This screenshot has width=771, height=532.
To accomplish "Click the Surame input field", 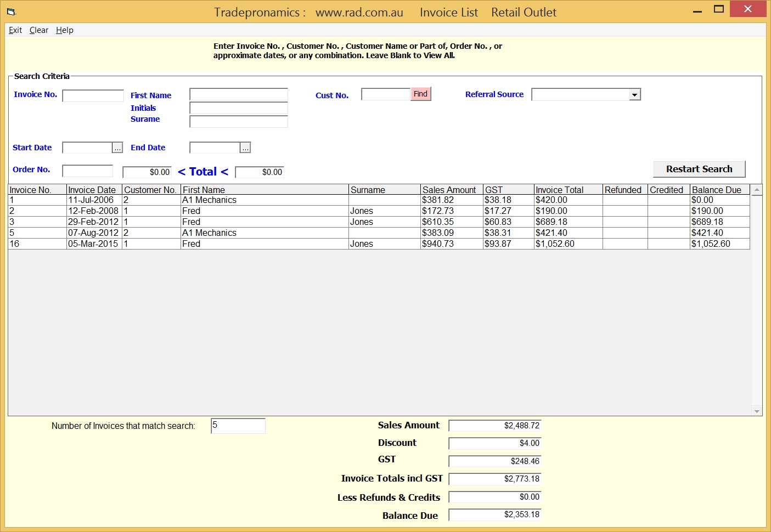I will [239, 121].
